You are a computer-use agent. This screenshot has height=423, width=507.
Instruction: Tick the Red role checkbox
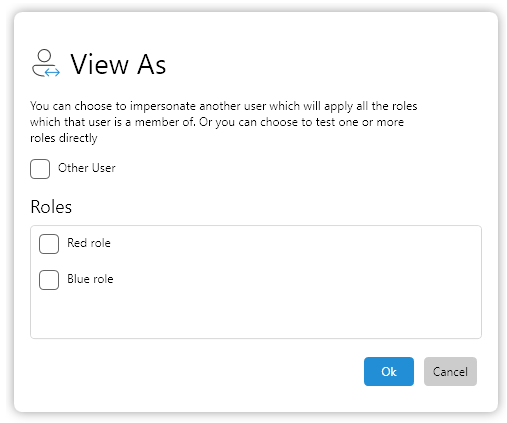click(x=49, y=244)
